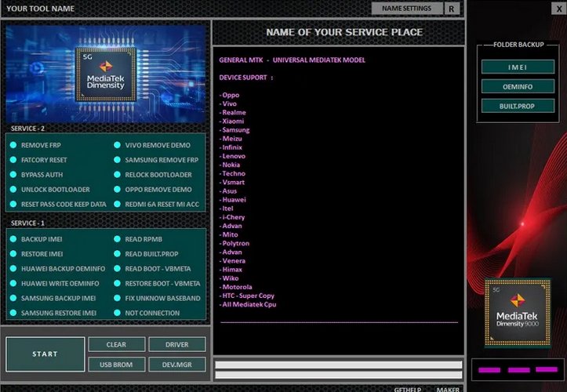Open the IMEI backup folder

click(518, 67)
